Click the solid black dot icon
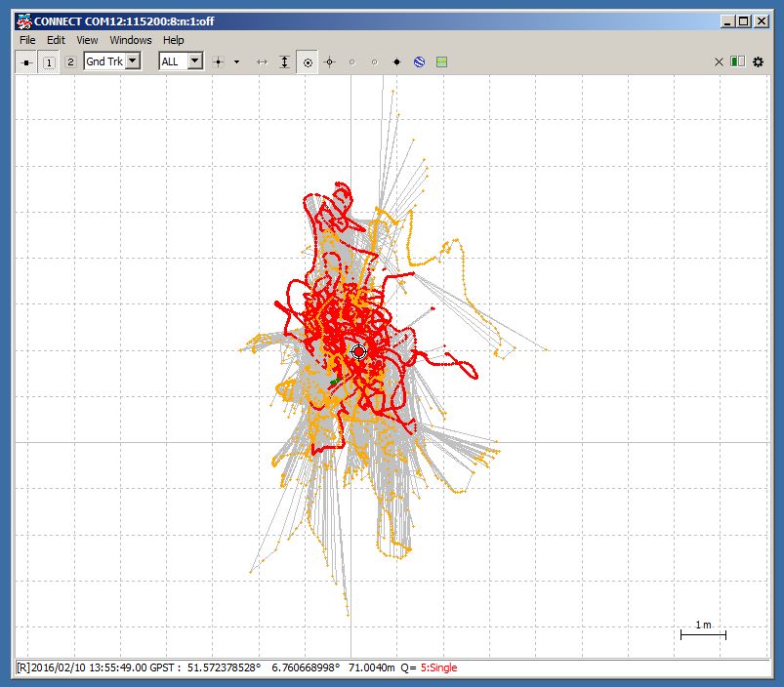The image size is (784, 687). click(x=396, y=61)
